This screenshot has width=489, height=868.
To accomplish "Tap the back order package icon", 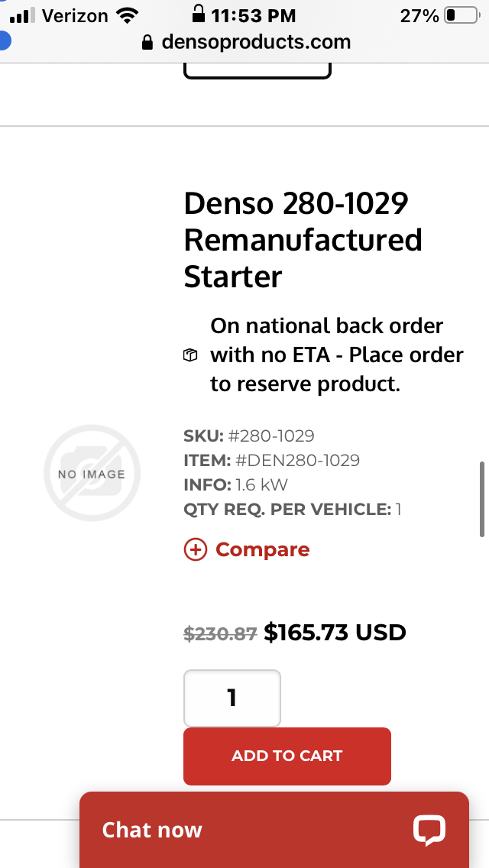I will (190, 355).
